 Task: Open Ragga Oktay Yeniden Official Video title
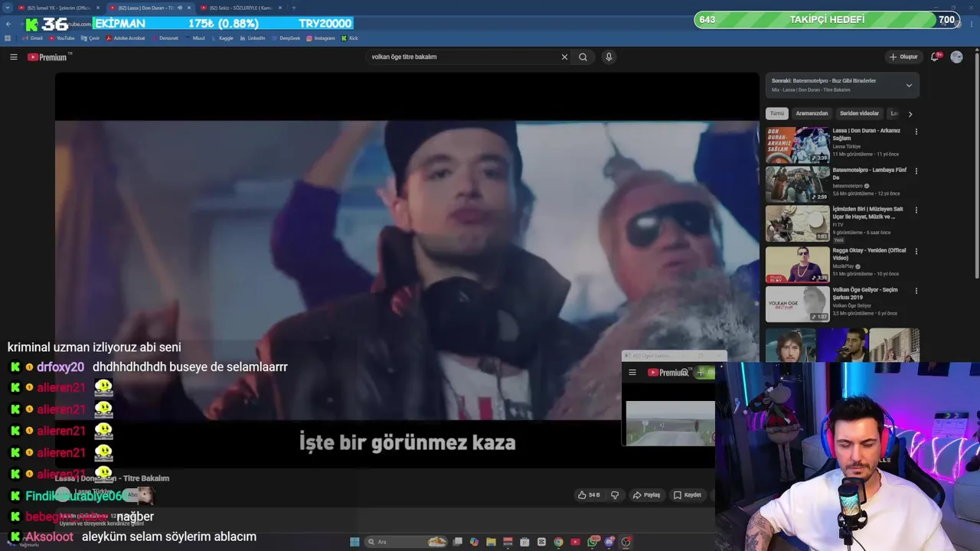[x=869, y=254]
